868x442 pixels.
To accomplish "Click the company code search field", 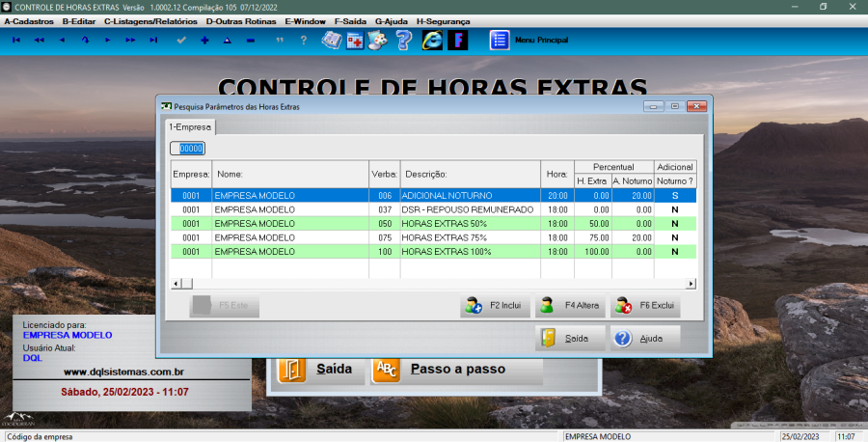I will (x=189, y=149).
